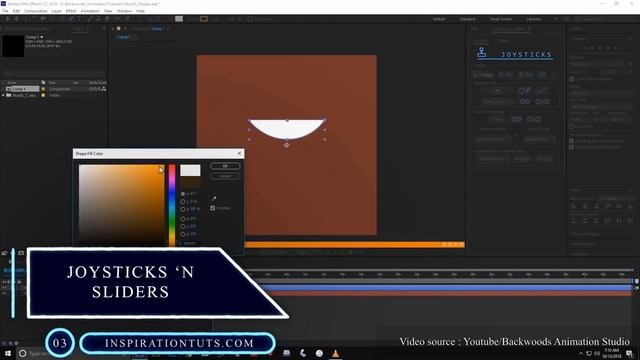640x360 pixels.
Task: Select the last B radio button
Action: [183, 234]
